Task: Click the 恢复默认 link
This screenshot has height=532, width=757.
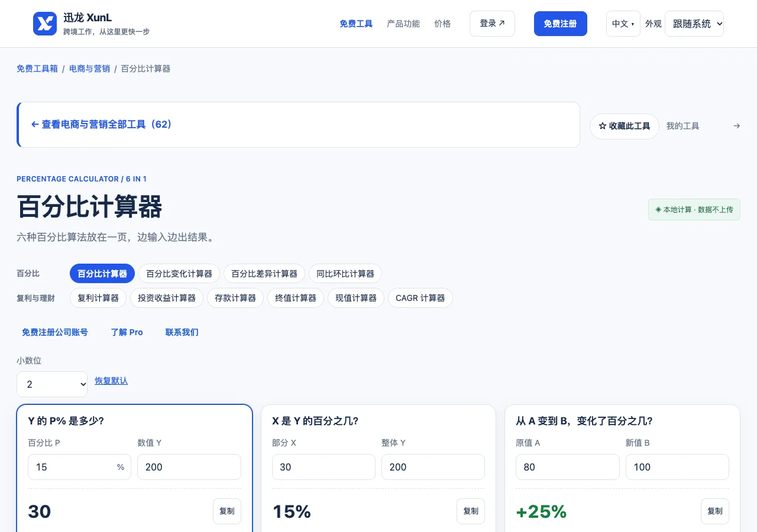Action: (x=111, y=381)
